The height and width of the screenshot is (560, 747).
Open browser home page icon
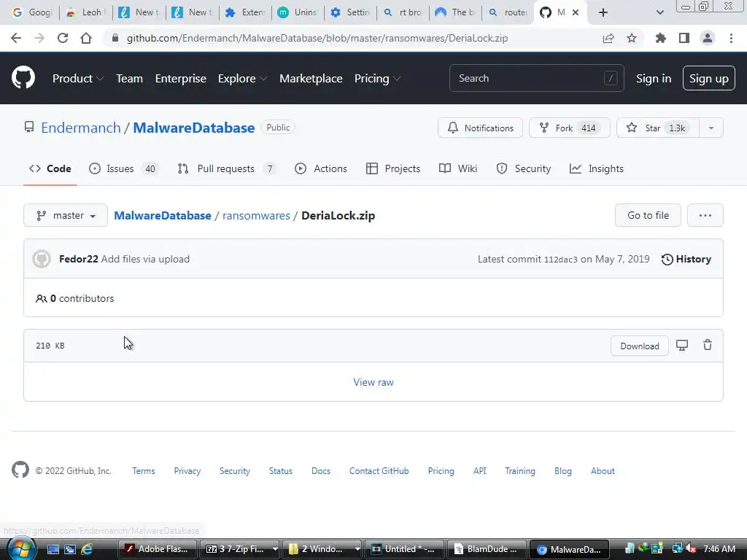pyautogui.click(x=86, y=38)
